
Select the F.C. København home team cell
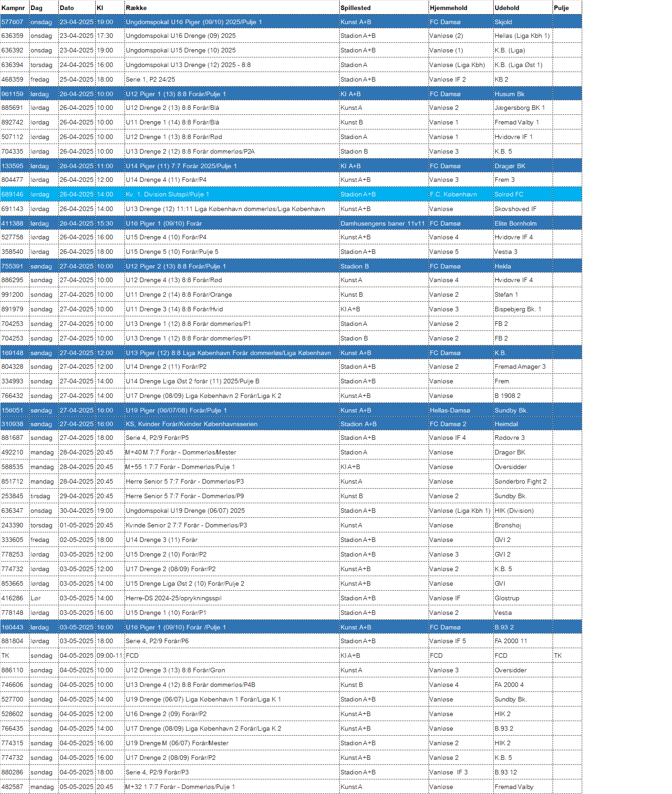point(461,194)
